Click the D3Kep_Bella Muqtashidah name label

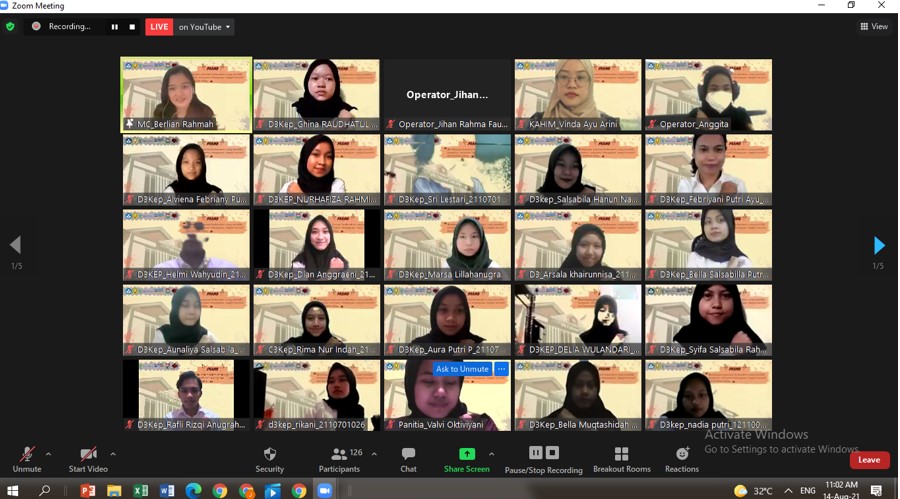pos(583,425)
